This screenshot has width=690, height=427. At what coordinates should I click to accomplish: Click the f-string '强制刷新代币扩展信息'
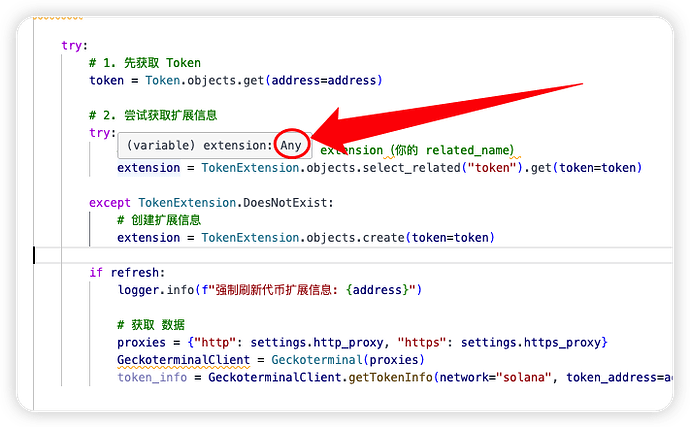point(273,290)
